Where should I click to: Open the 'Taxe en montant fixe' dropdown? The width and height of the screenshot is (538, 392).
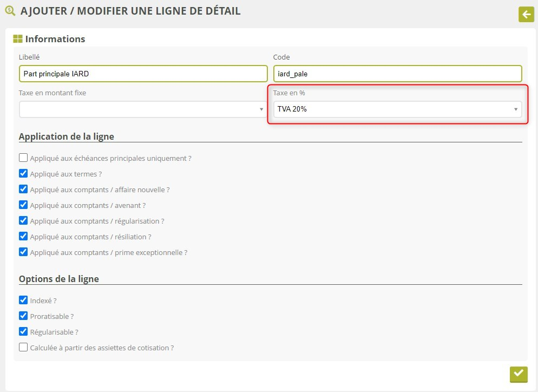(143, 109)
